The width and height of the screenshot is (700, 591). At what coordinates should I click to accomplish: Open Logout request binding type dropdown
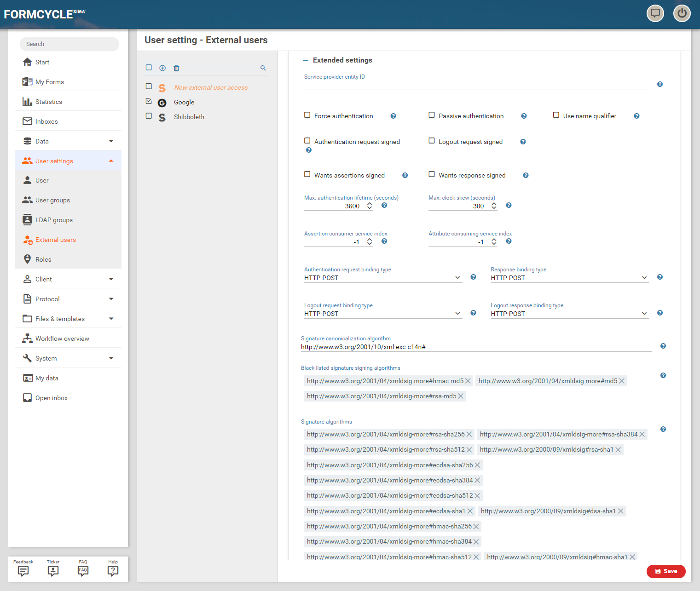coord(383,314)
